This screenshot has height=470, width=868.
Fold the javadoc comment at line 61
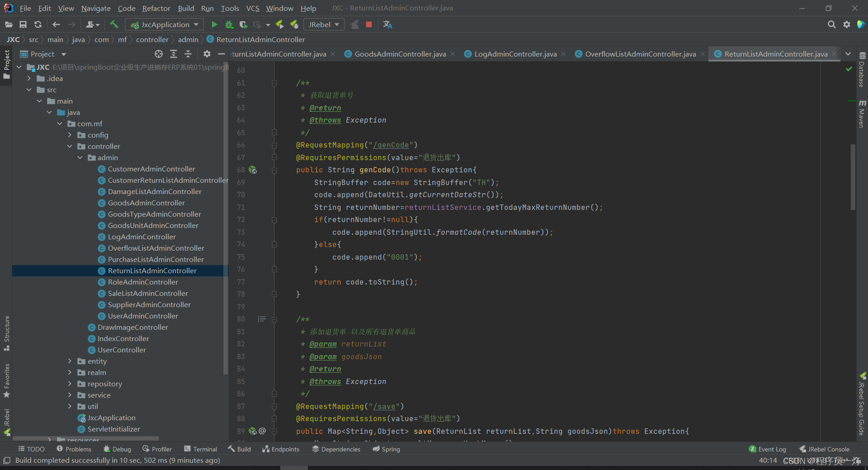click(274, 83)
